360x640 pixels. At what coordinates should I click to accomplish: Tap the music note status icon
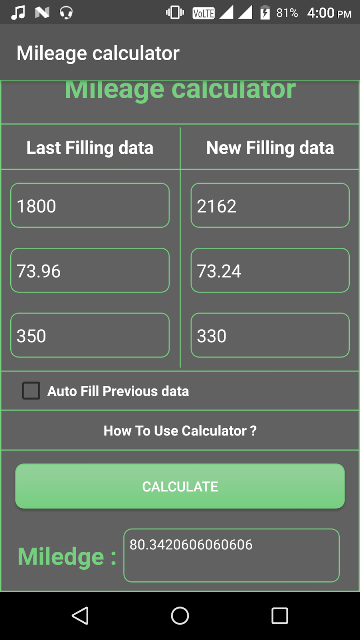pyautogui.click(x=18, y=13)
